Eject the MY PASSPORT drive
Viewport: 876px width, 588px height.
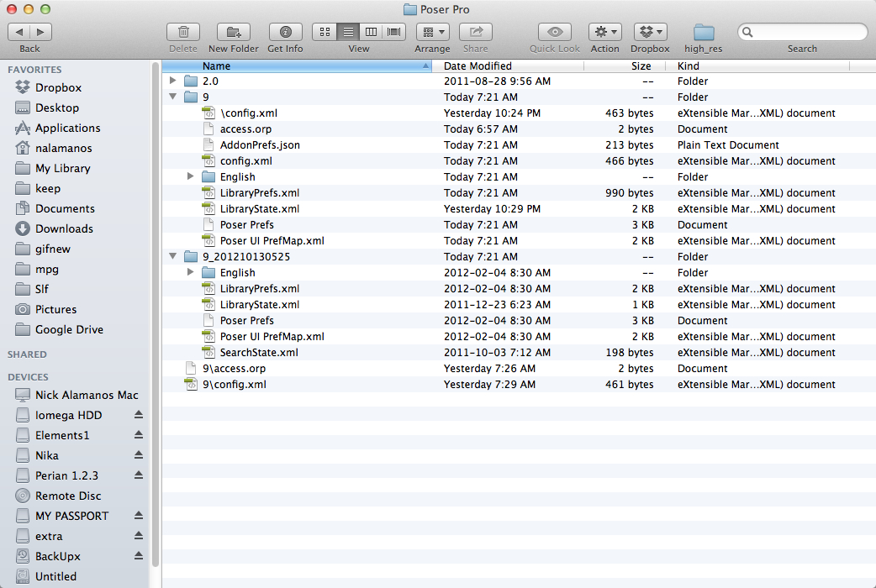pyautogui.click(x=139, y=516)
